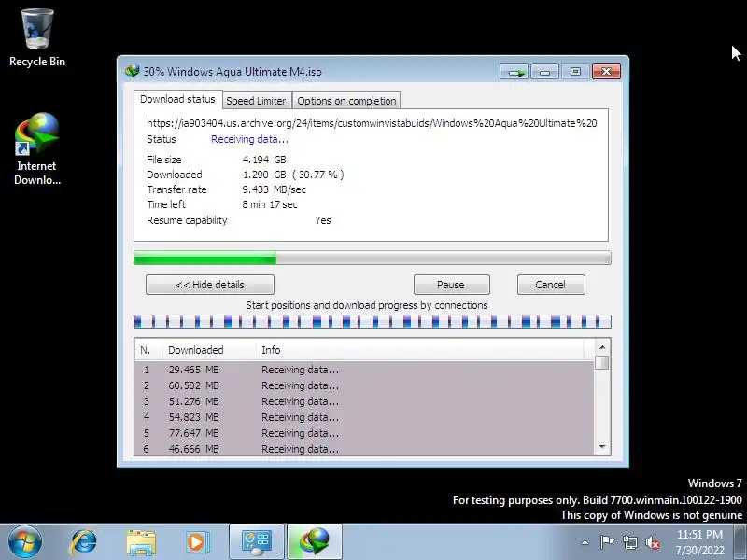Open the Speed Limiter tab
Image resolution: width=747 pixels, height=560 pixels.
coord(256,101)
